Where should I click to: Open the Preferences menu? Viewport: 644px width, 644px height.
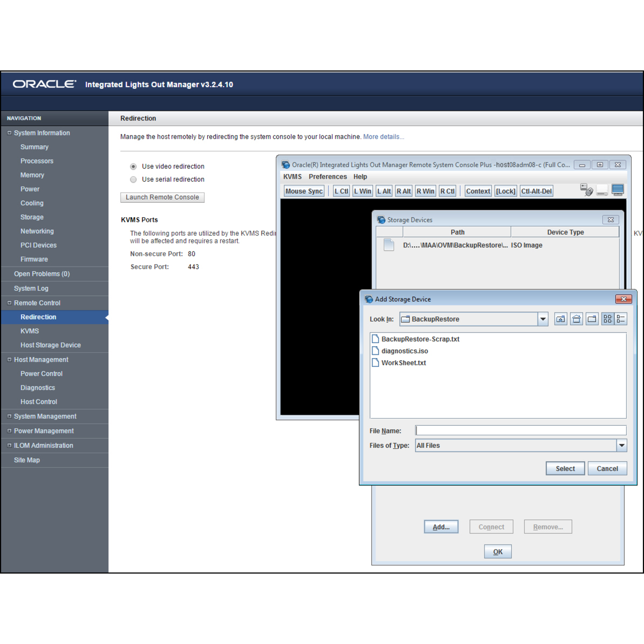328,177
